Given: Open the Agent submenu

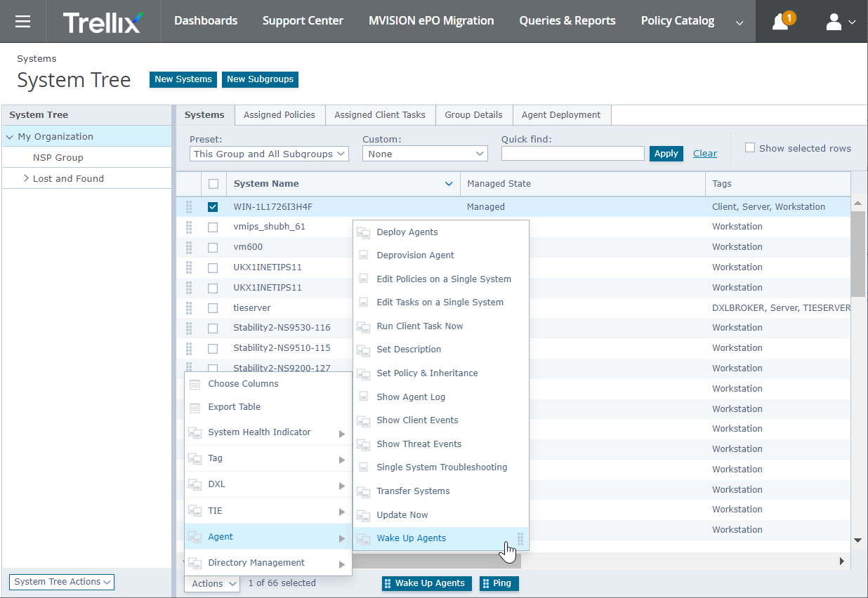Looking at the screenshot, I should (x=268, y=537).
